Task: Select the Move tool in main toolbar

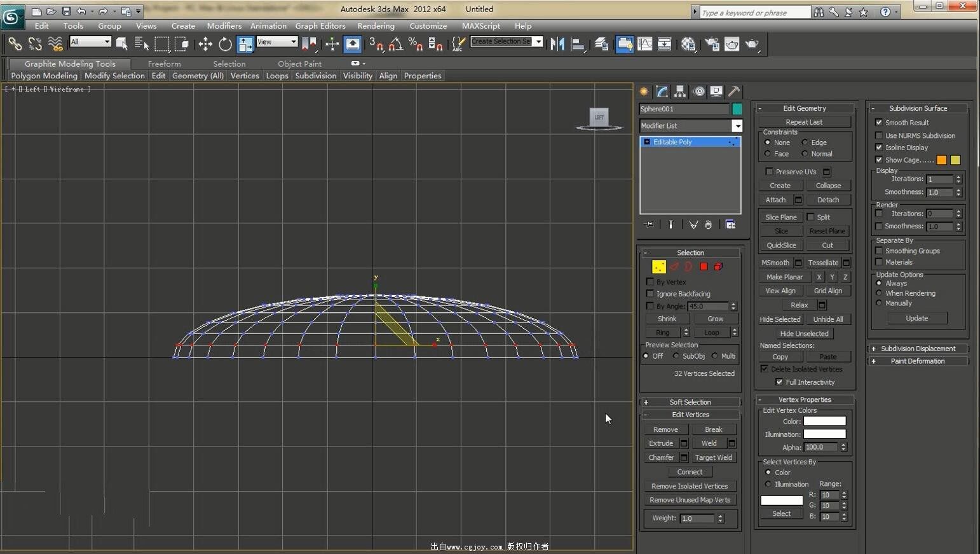Action: [x=205, y=44]
